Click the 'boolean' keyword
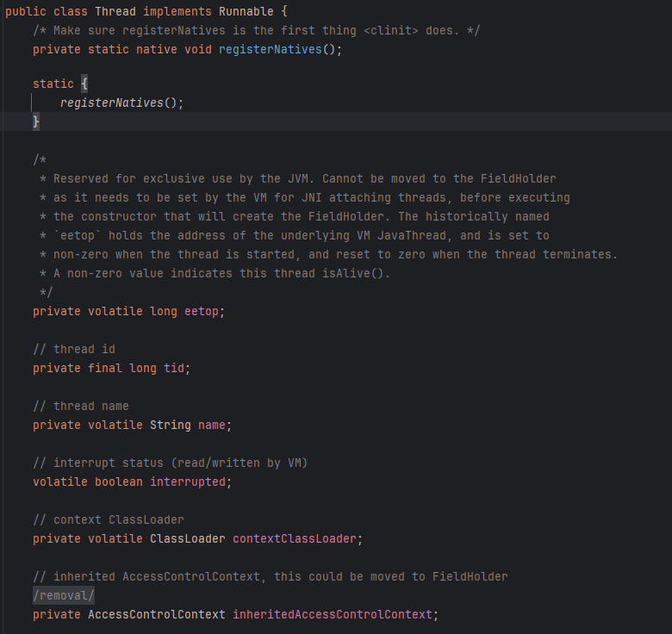This screenshot has width=672, height=634. pyautogui.click(x=119, y=482)
